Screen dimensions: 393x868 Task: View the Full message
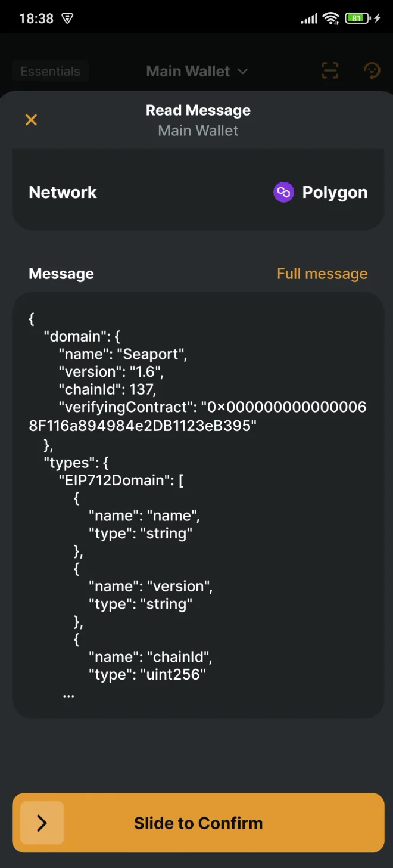322,273
